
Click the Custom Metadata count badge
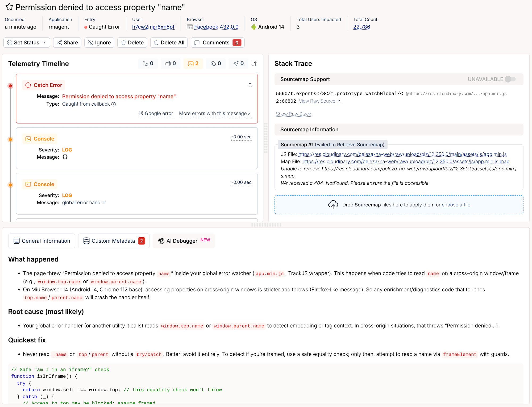(142, 241)
